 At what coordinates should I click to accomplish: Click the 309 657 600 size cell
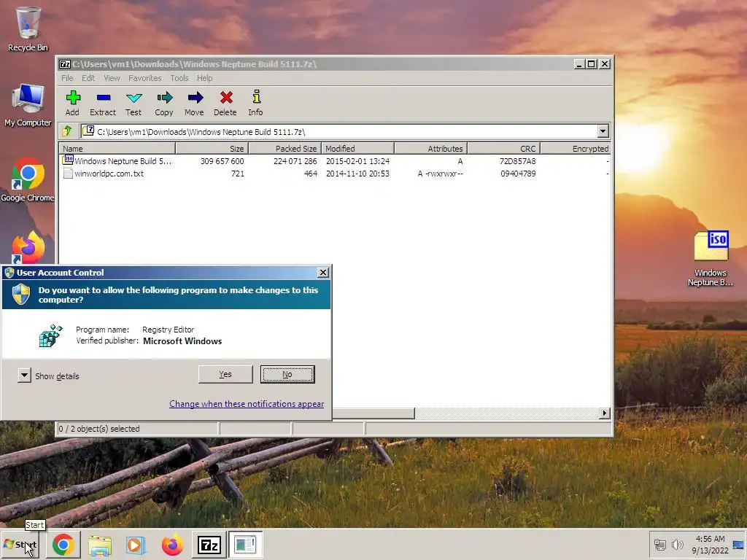click(222, 161)
